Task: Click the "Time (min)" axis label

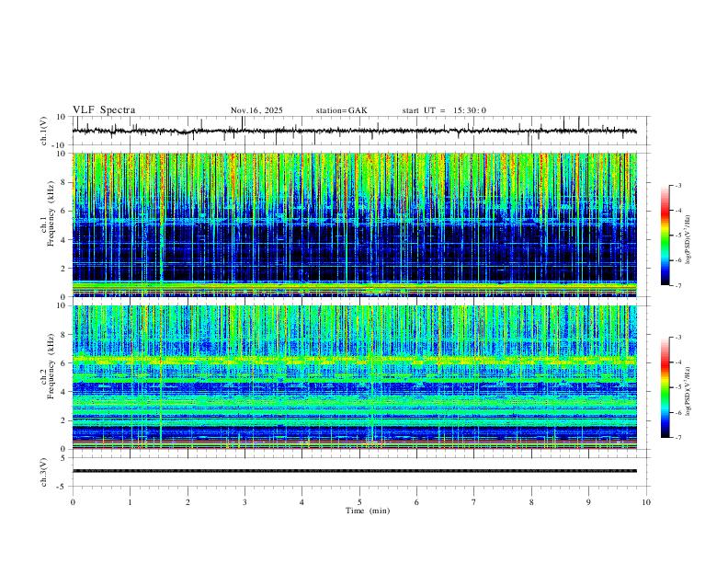Action: (368, 511)
